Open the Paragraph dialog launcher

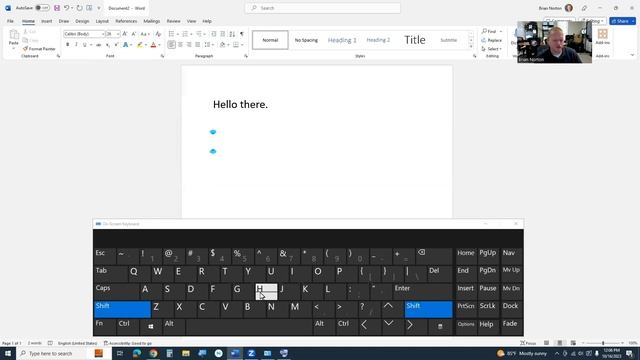(246, 56)
